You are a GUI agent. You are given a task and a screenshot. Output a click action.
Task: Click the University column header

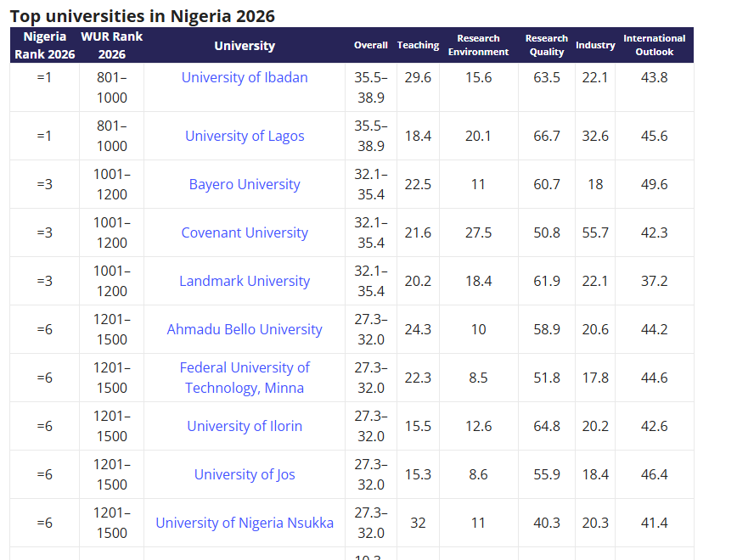click(245, 46)
